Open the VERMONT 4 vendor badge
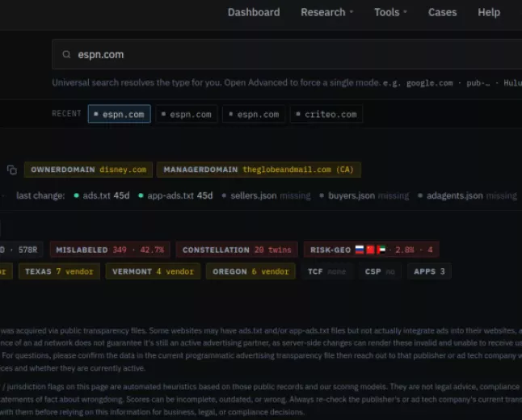The image size is (522, 420). pyautogui.click(x=153, y=271)
